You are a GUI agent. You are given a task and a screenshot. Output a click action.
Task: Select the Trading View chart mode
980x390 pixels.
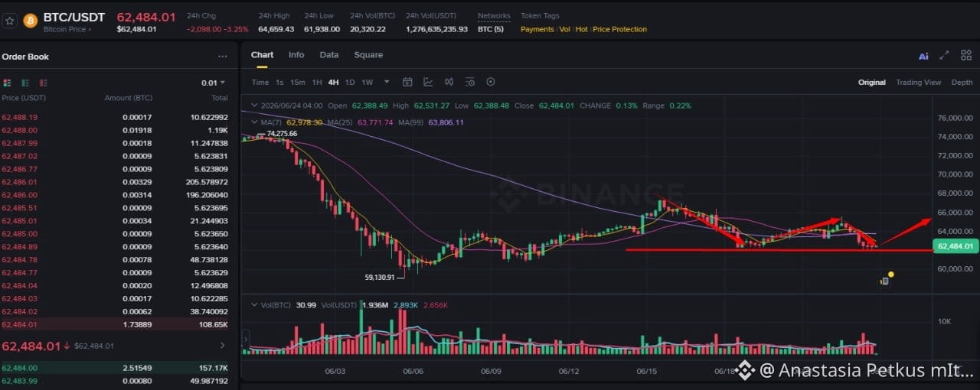pos(918,83)
